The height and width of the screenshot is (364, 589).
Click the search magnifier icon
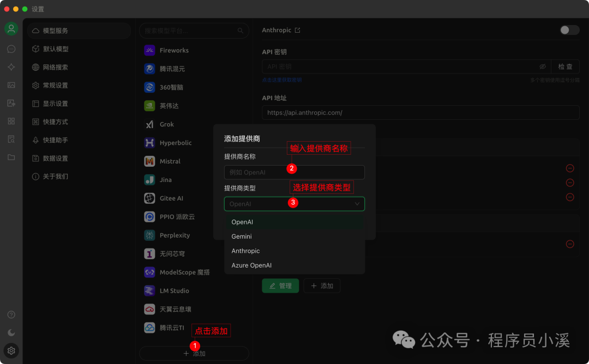pos(241,31)
